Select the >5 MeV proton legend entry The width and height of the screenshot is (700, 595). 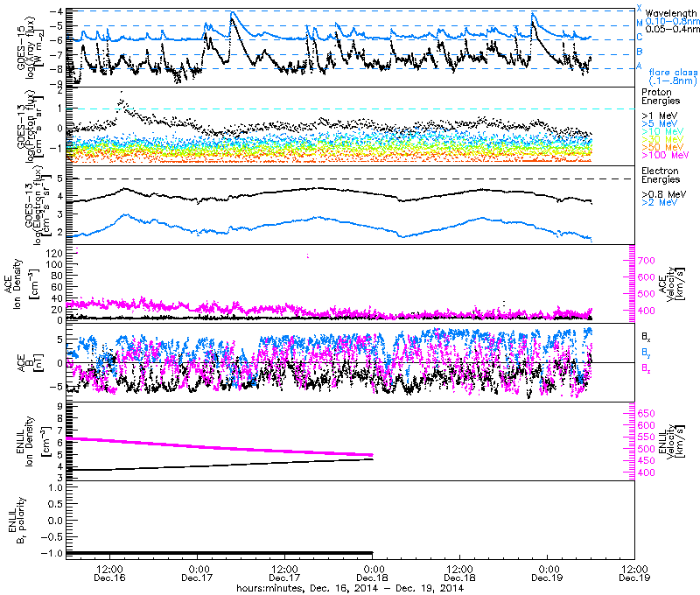click(660, 123)
